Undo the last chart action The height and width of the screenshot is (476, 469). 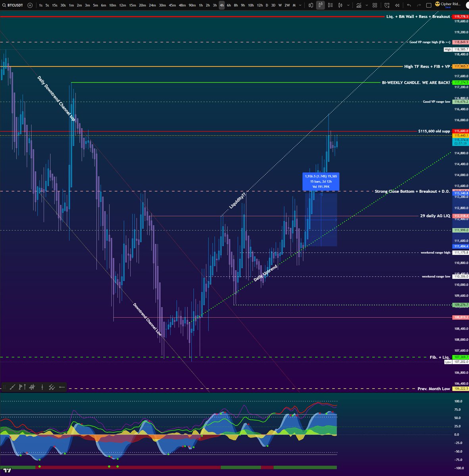pyautogui.click(x=408, y=6)
